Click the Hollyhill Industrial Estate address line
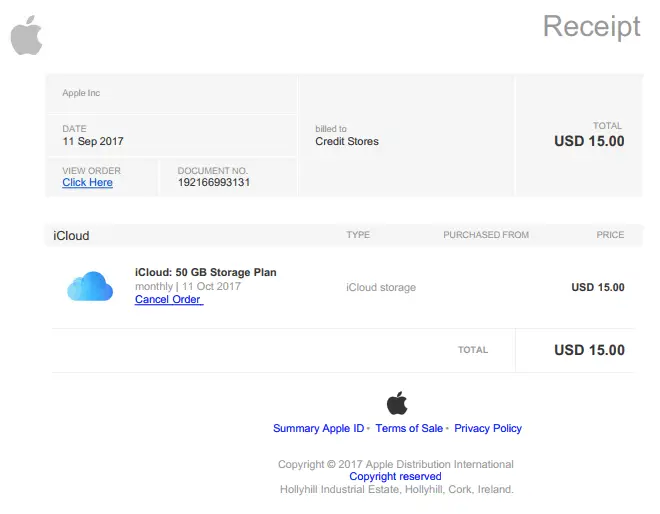The width and height of the screenshot is (660, 514). point(397,490)
